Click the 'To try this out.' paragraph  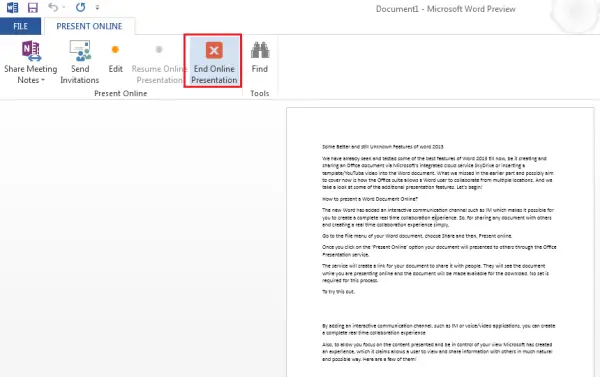338,292
